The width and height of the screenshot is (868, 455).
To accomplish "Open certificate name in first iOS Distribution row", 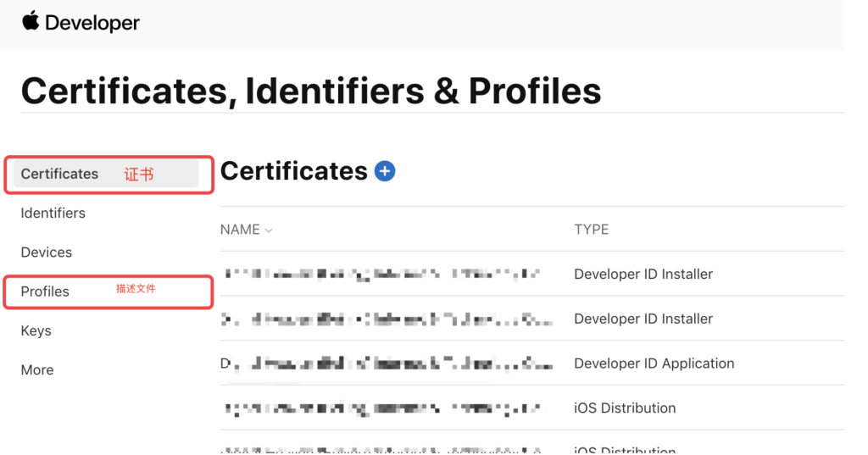I will pos(382,408).
